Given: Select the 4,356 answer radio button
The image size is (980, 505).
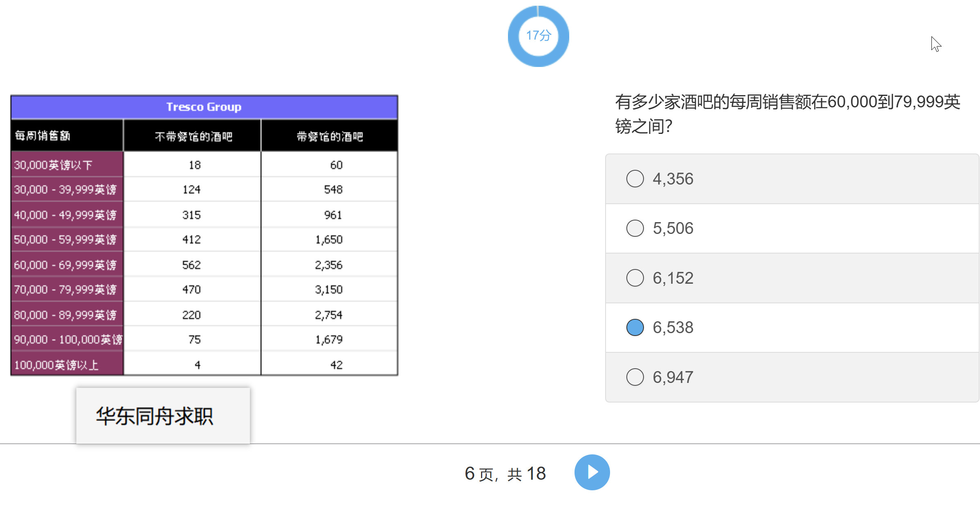Looking at the screenshot, I should pyautogui.click(x=635, y=179).
